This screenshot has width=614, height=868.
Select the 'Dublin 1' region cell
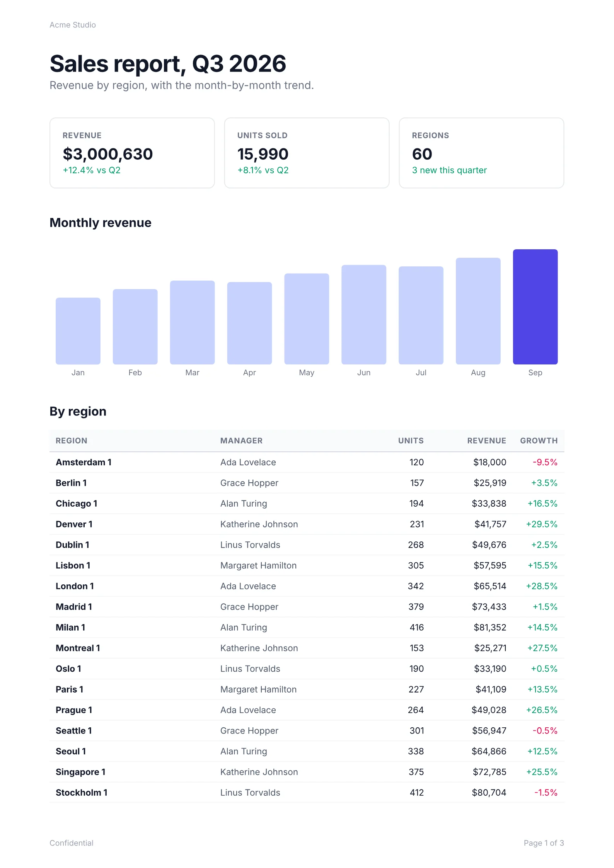[x=72, y=545]
